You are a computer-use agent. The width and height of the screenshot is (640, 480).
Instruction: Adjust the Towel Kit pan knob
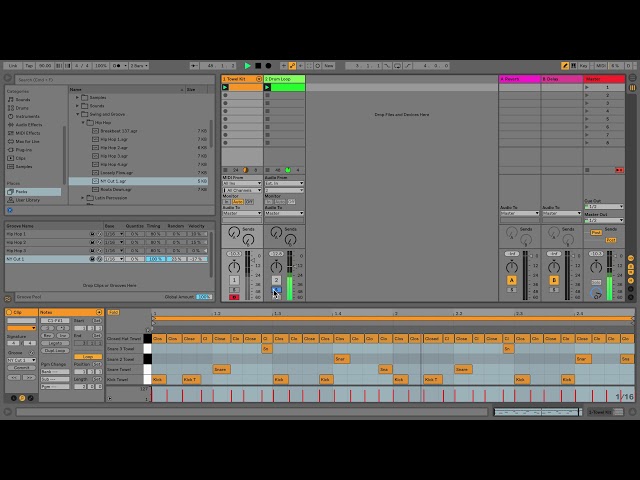234,267
